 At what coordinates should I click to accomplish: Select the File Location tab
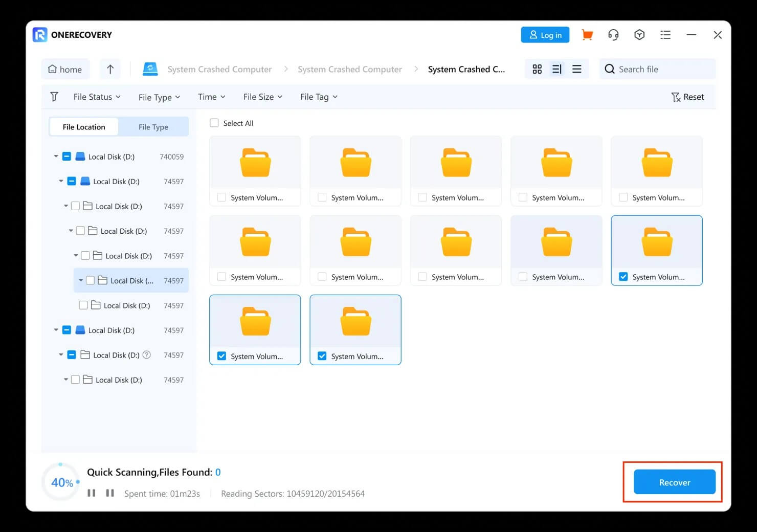click(84, 127)
